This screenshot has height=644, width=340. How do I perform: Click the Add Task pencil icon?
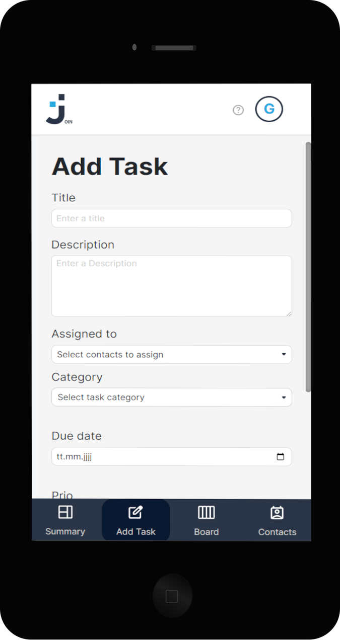point(135,512)
